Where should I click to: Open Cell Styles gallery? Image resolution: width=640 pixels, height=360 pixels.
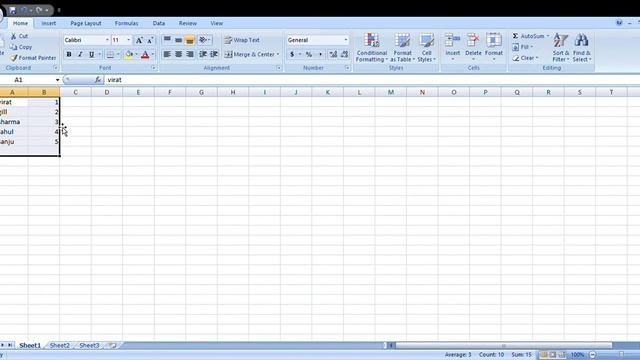click(x=427, y=48)
